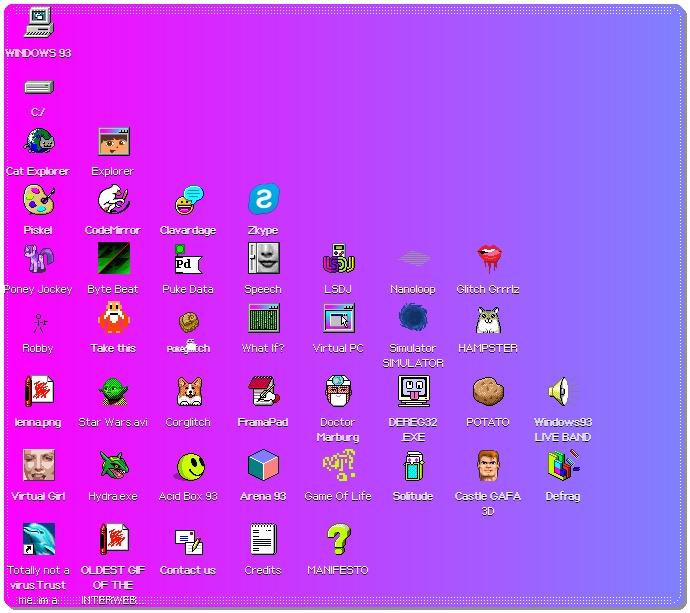
Task: Run the Defrag icon
Action: click(563, 465)
